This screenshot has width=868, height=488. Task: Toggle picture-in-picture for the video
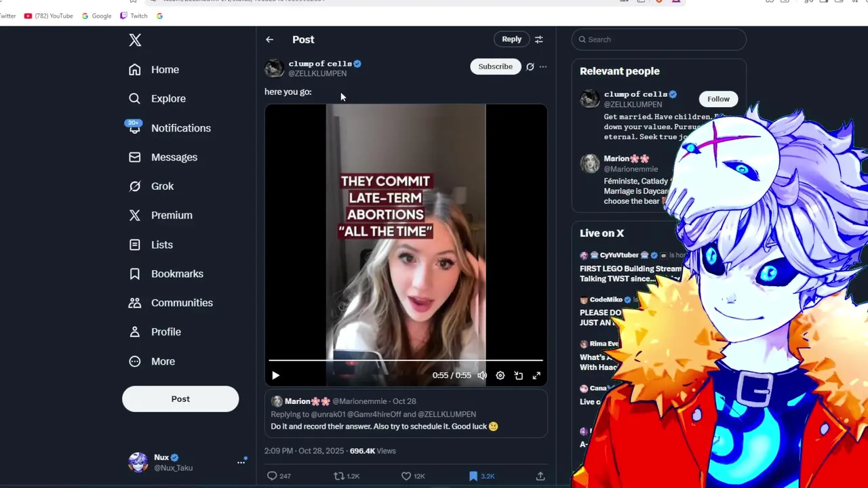[x=519, y=375]
